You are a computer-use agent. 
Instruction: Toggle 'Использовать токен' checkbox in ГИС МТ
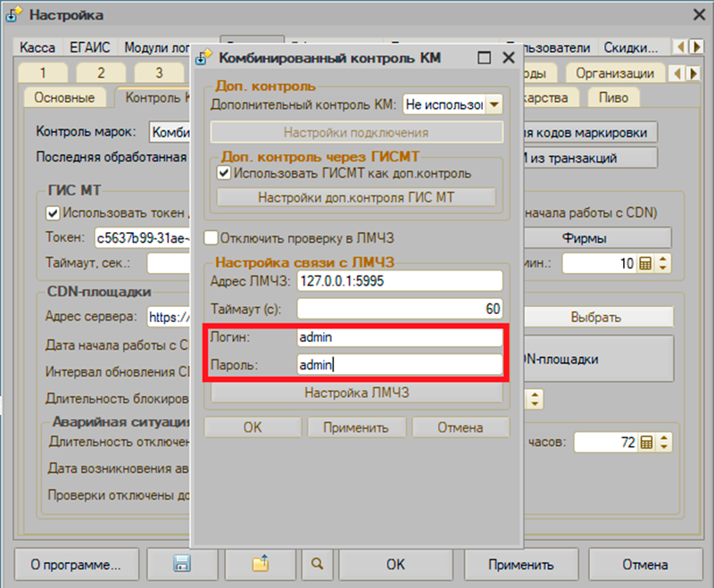click(x=53, y=212)
